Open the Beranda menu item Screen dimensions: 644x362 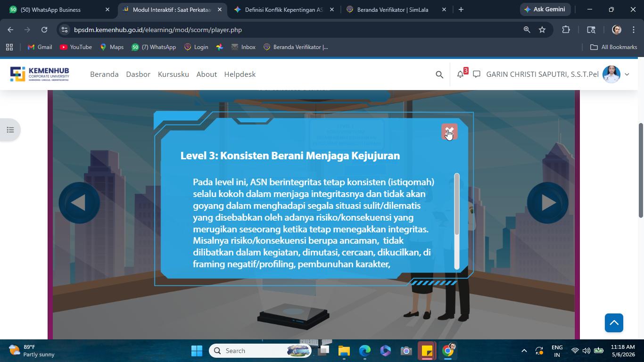coord(104,74)
